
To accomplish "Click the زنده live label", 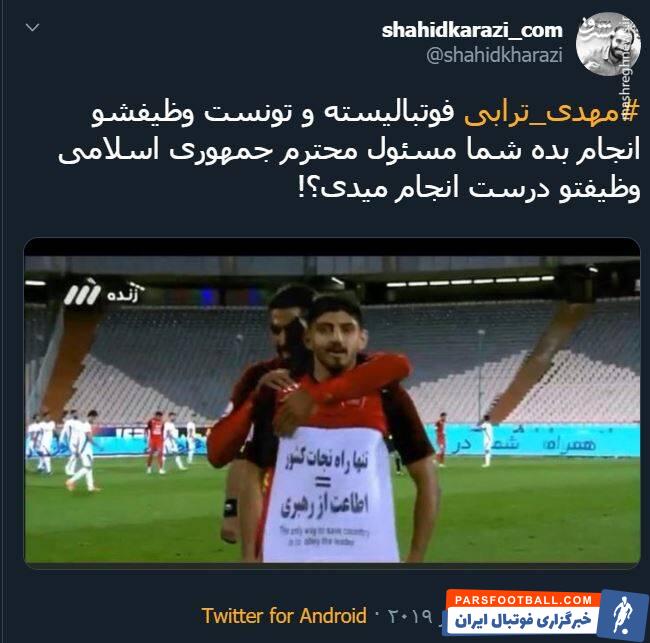I will tap(125, 294).
